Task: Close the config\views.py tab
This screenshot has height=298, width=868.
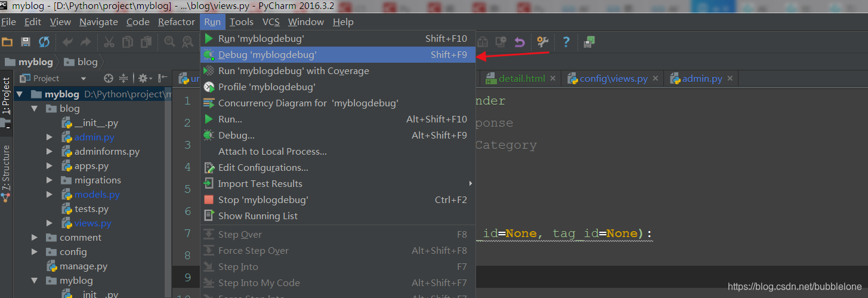Action: [655, 78]
